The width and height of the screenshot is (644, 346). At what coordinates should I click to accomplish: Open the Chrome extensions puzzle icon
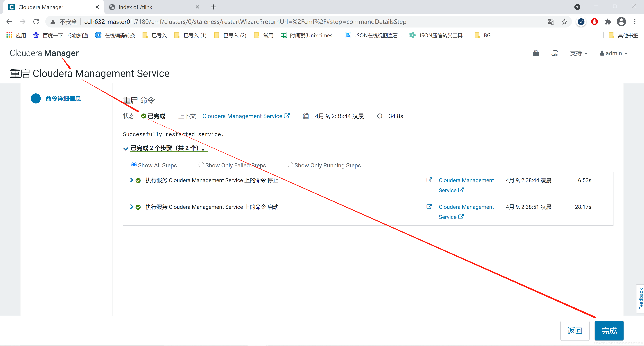coord(608,22)
